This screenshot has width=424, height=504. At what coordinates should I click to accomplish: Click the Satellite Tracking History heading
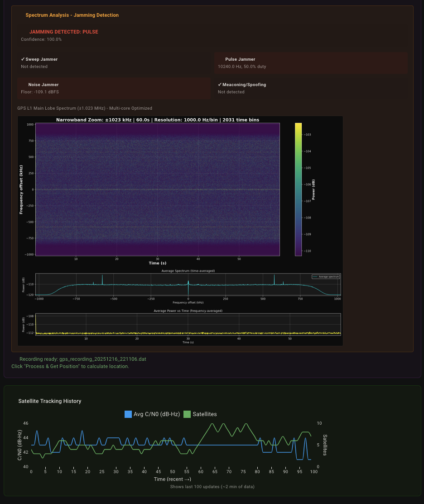click(x=50, y=401)
